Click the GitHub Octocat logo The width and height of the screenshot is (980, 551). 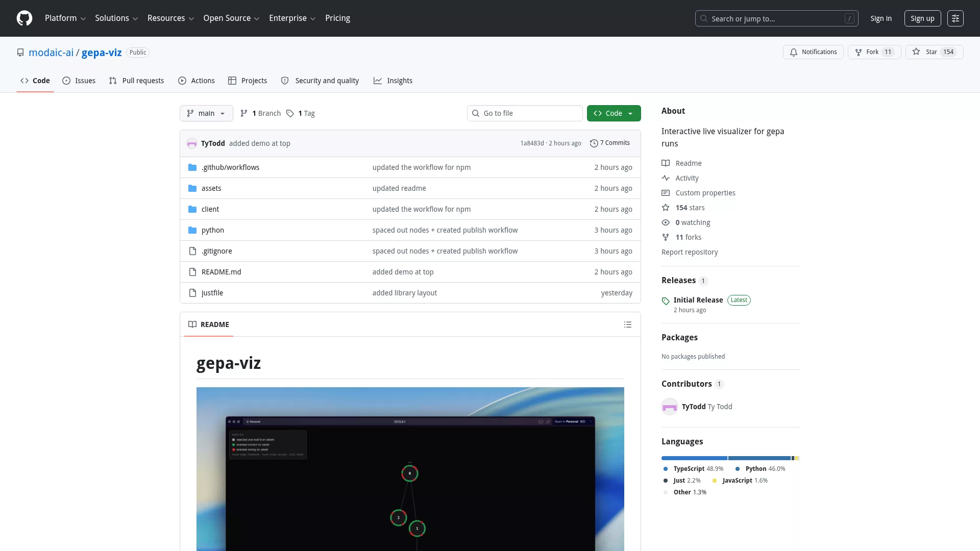24,18
